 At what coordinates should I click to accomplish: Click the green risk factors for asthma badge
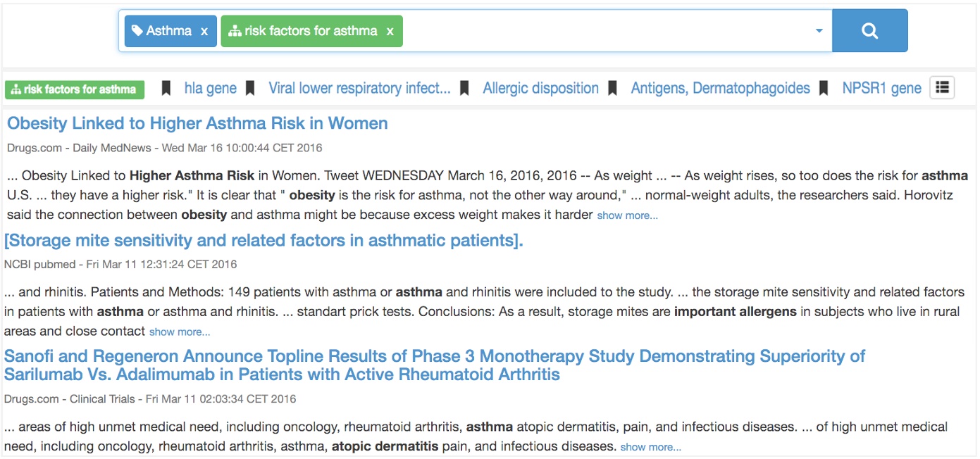pyautogui.click(x=74, y=89)
